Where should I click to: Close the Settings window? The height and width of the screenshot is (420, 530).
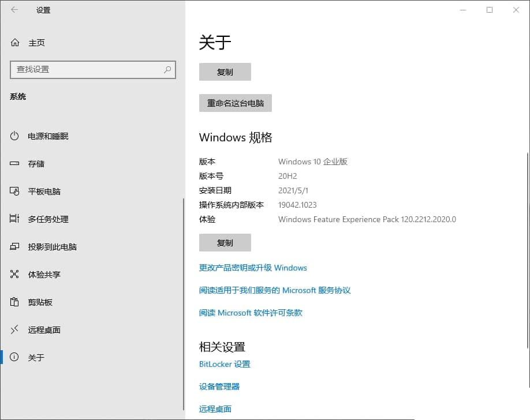tap(516, 10)
